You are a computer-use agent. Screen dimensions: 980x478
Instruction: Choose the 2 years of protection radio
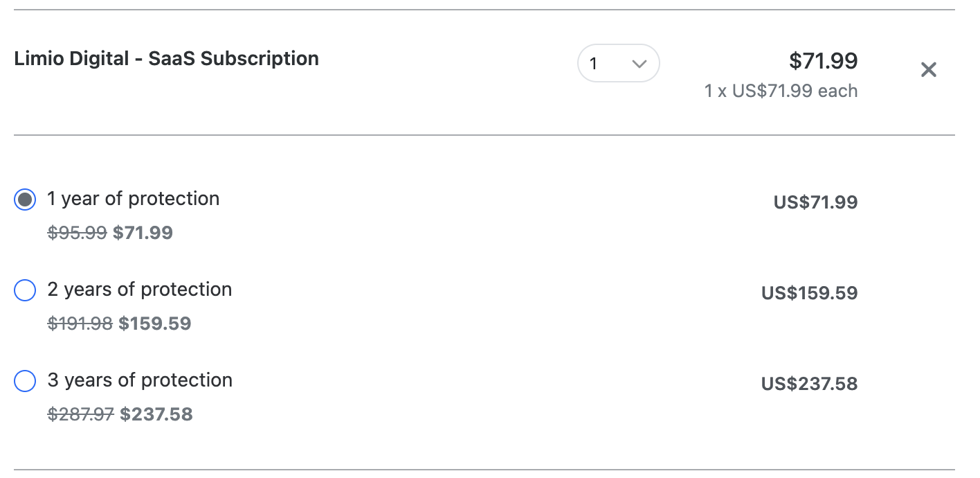(x=25, y=290)
